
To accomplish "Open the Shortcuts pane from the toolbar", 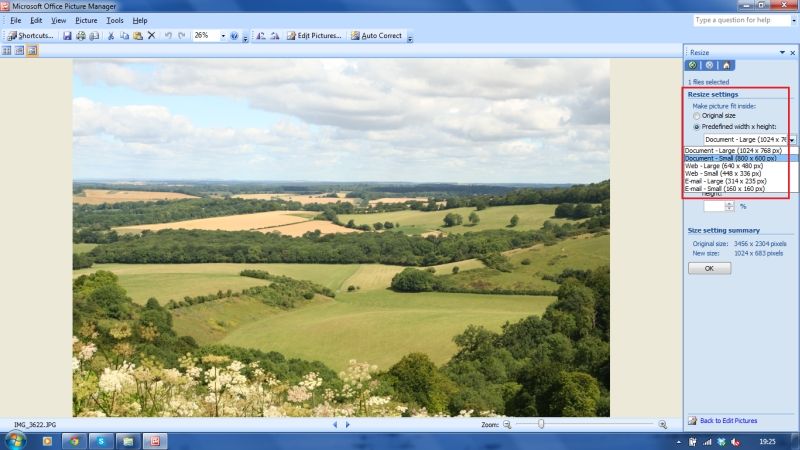I will coord(31,36).
